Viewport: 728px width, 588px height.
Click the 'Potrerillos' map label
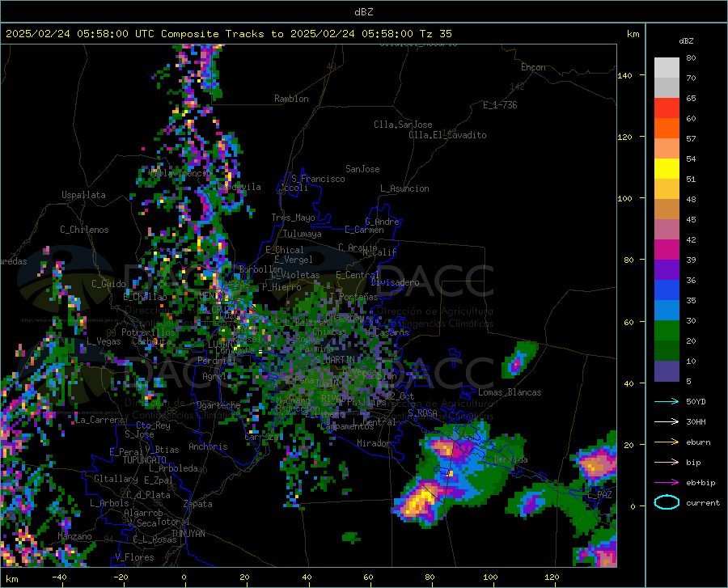pos(148,332)
